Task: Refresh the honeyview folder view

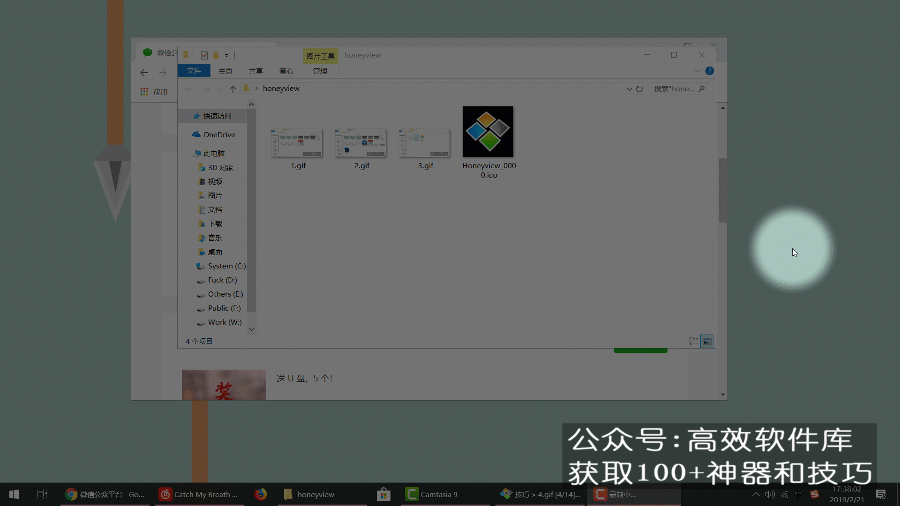Action: click(639, 89)
